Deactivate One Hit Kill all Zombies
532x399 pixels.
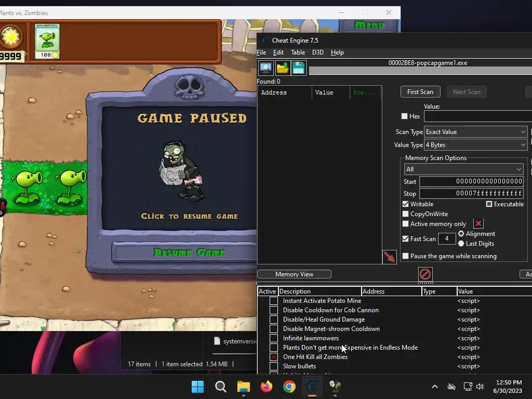273,356
